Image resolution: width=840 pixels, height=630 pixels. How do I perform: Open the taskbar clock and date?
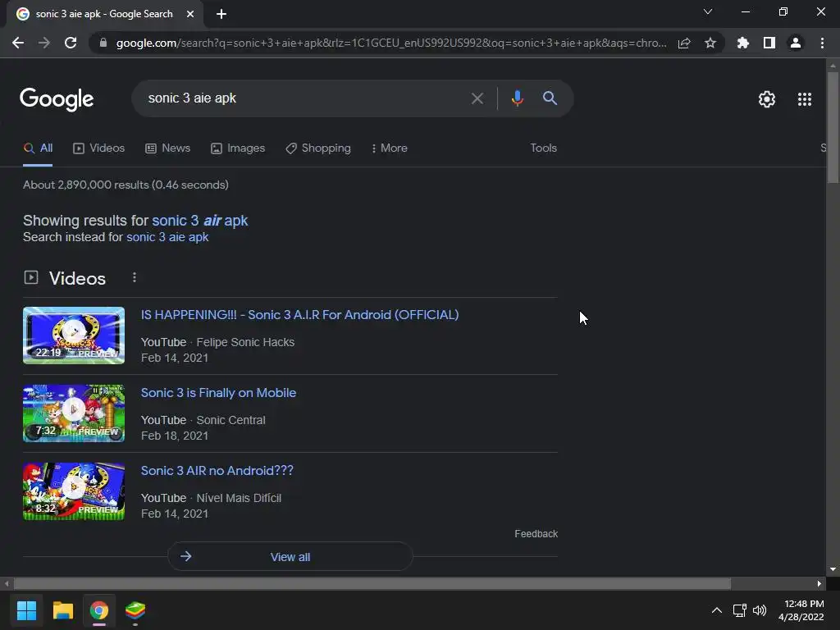801,610
